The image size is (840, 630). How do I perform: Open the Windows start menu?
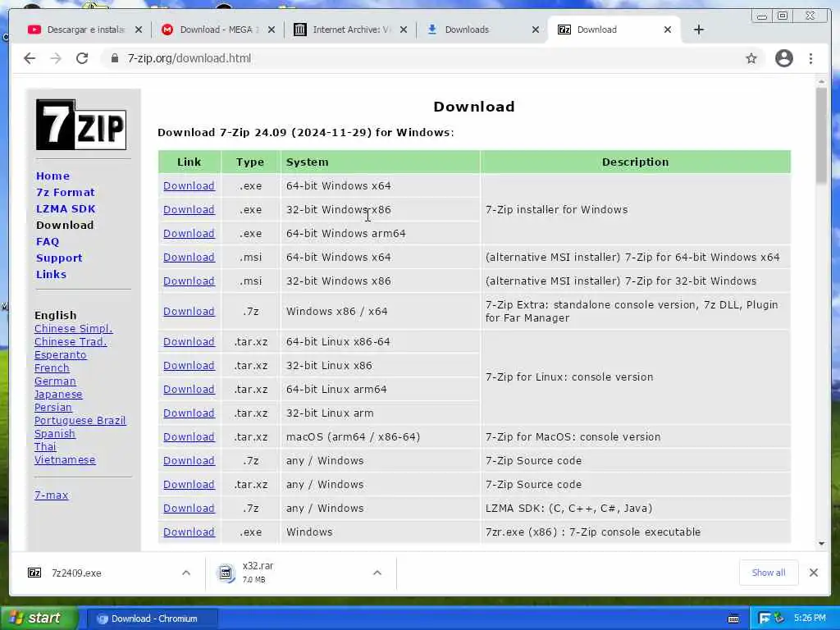click(39, 619)
